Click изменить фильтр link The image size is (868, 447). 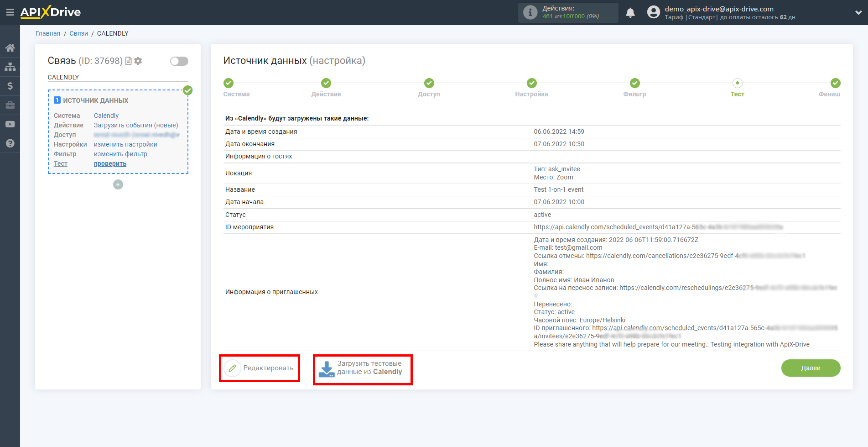[x=120, y=154]
